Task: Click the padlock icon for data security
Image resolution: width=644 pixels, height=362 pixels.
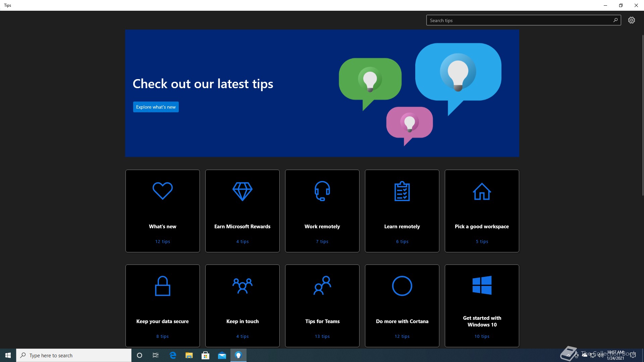Action: click(162, 286)
